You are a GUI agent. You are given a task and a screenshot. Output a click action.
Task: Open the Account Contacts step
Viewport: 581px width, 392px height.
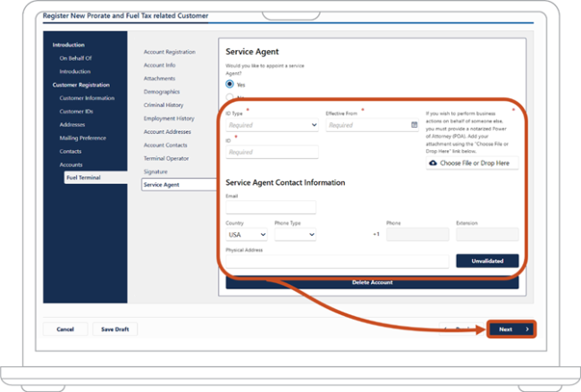(x=165, y=146)
